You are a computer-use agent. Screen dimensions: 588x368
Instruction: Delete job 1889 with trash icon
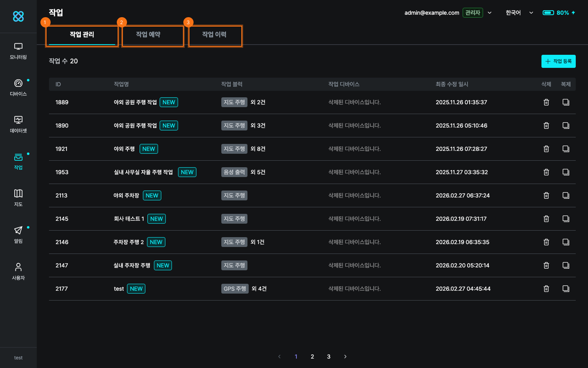pyautogui.click(x=546, y=102)
